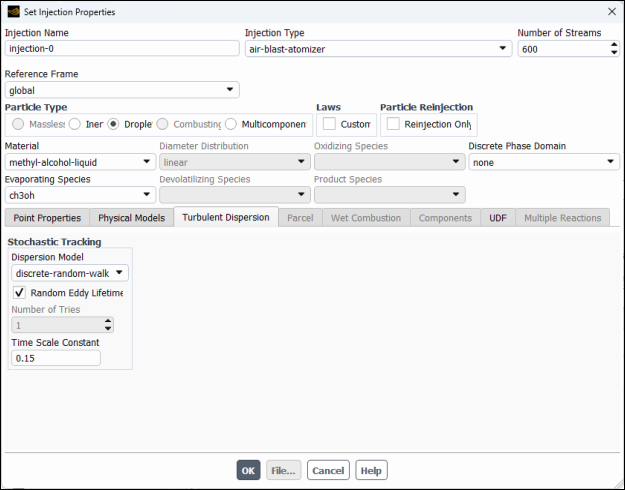
Task: Open the Physical Models tab
Action: [x=131, y=218]
